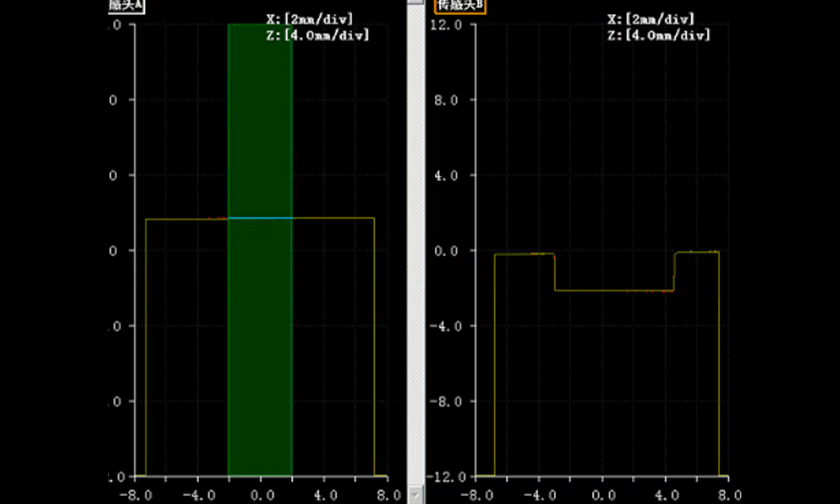Click the green measurement region in sensor A
Image resolution: width=840 pixels, height=504 pixels.
tap(260, 341)
